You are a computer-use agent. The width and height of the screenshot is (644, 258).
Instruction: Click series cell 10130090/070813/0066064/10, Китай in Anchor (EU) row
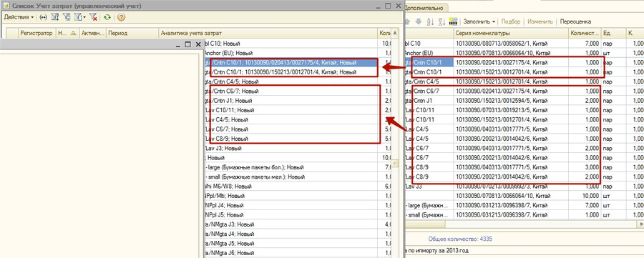coord(512,53)
